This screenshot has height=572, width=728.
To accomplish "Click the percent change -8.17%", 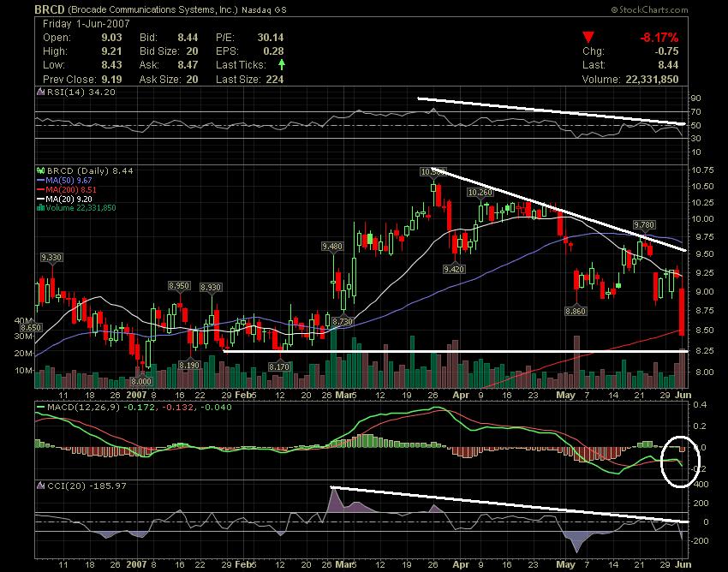I will click(x=659, y=38).
